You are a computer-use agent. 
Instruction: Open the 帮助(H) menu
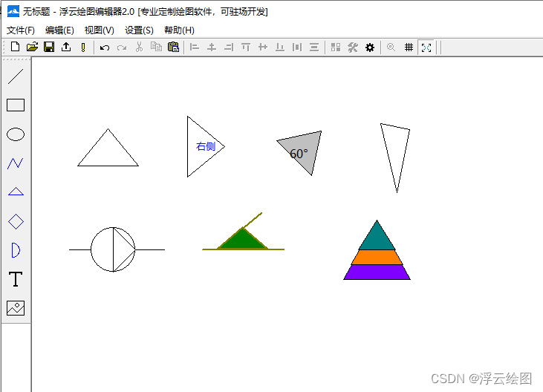pos(179,30)
